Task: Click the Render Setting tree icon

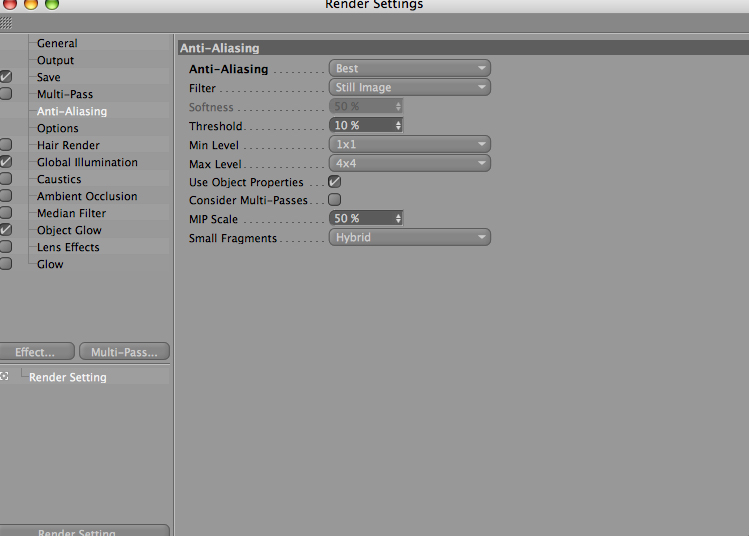Action: [x=4, y=376]
